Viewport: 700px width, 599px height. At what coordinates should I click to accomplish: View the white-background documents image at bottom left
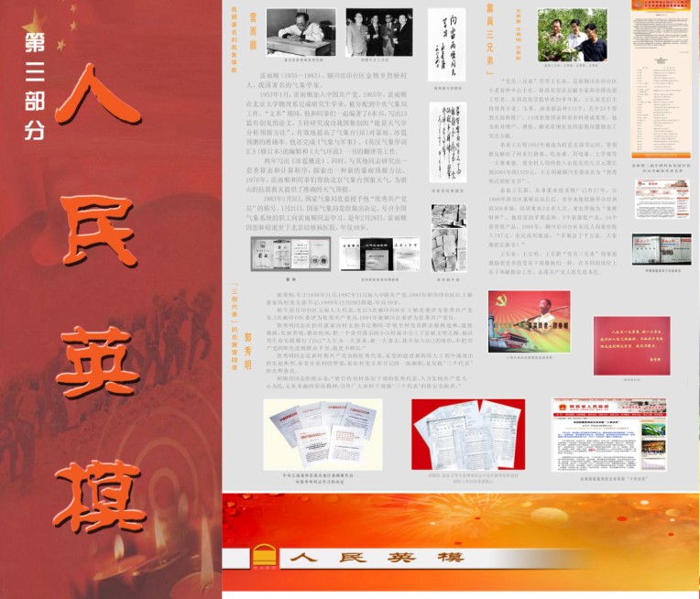312,434
